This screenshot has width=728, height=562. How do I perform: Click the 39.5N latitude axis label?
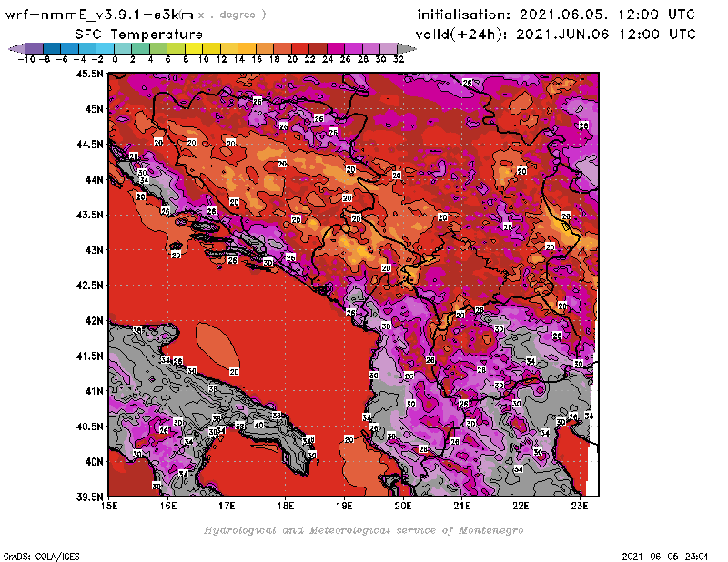tap(89, 497)
